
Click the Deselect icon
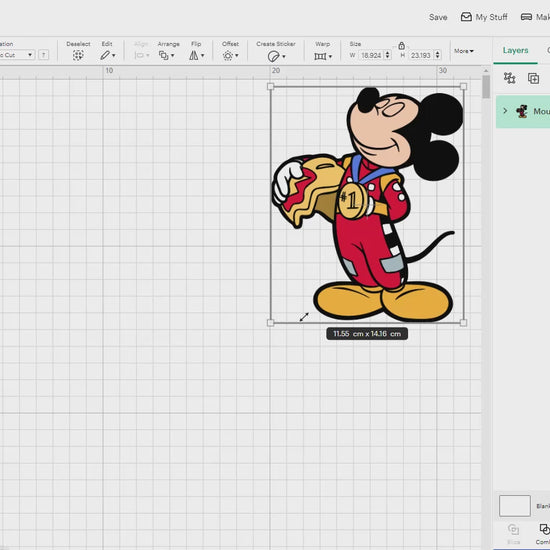click(78, 55)
